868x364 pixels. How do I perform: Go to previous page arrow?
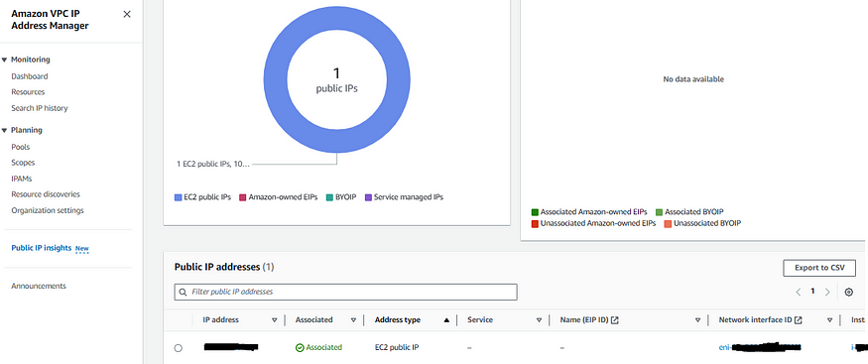click(799, 292)
